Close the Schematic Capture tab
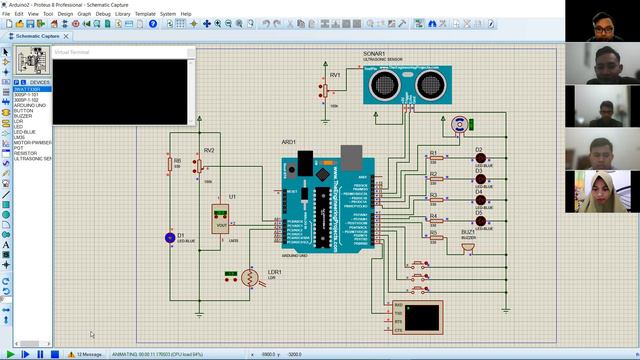 click(66, 36)
